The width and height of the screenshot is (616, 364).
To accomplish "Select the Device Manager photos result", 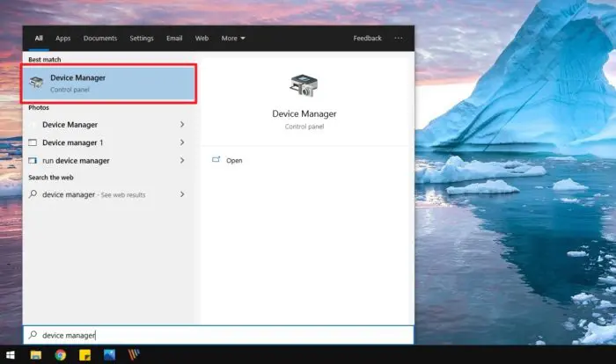I will (x=109, y=125).
